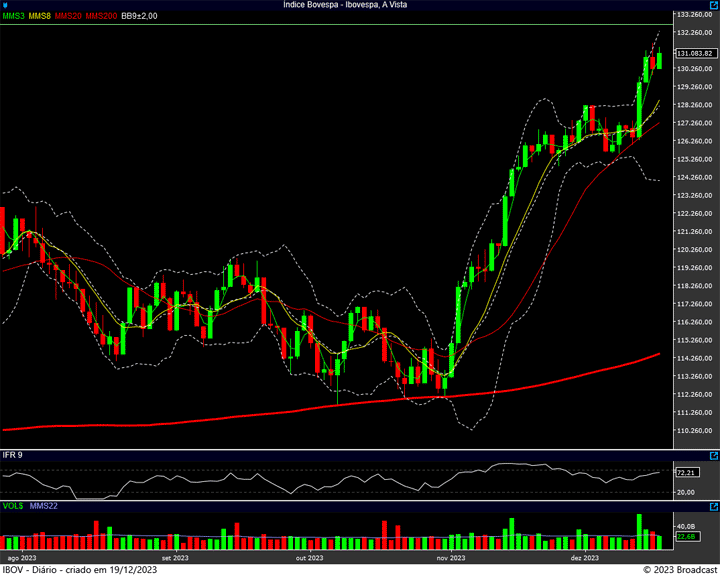
Task: Click the IFR 9 panel title
Action: [13, 456]
